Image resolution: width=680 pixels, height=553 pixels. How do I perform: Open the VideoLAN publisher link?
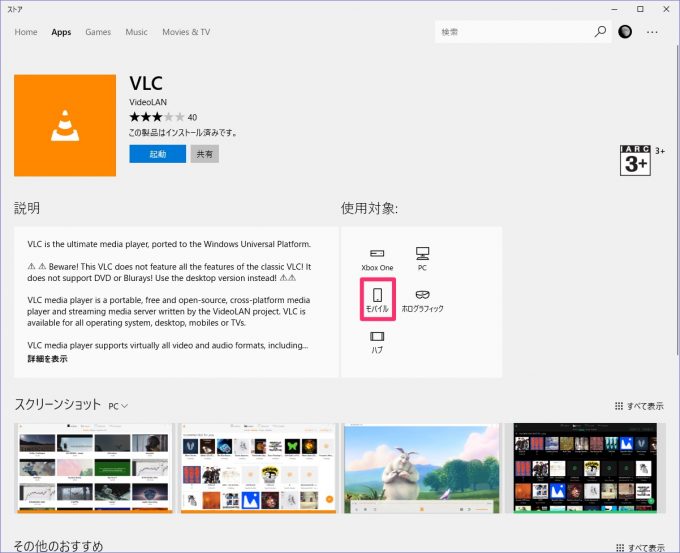(148, 102)
